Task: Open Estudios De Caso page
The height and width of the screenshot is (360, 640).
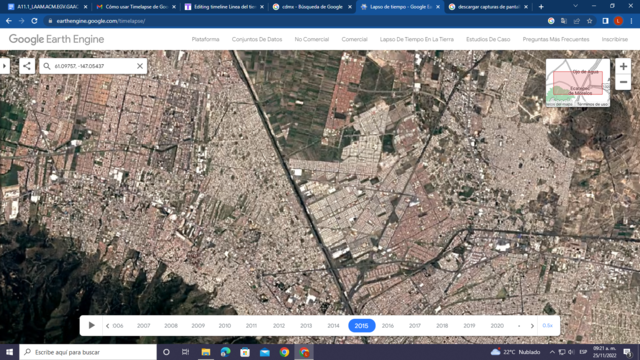Action: point(488,39)
